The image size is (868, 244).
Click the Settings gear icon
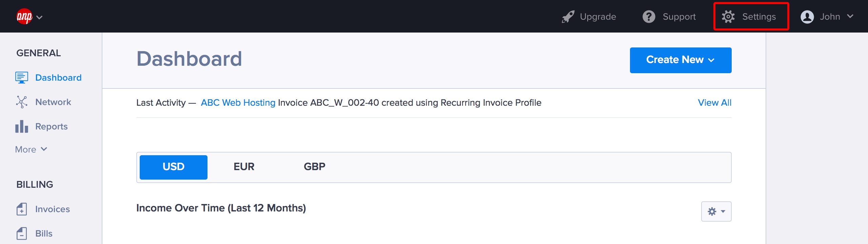click(x=728, y=17)
